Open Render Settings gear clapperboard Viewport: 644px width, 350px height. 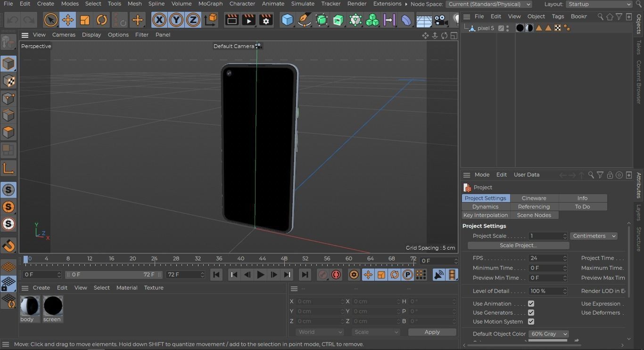pyautogui.click(x=266, y=20)
